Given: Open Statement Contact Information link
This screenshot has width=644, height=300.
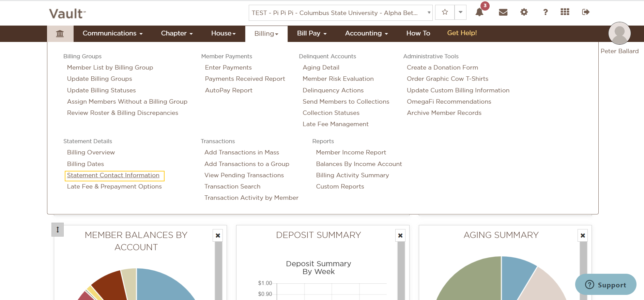Looking at the screenshot, I should pos(113,175).
